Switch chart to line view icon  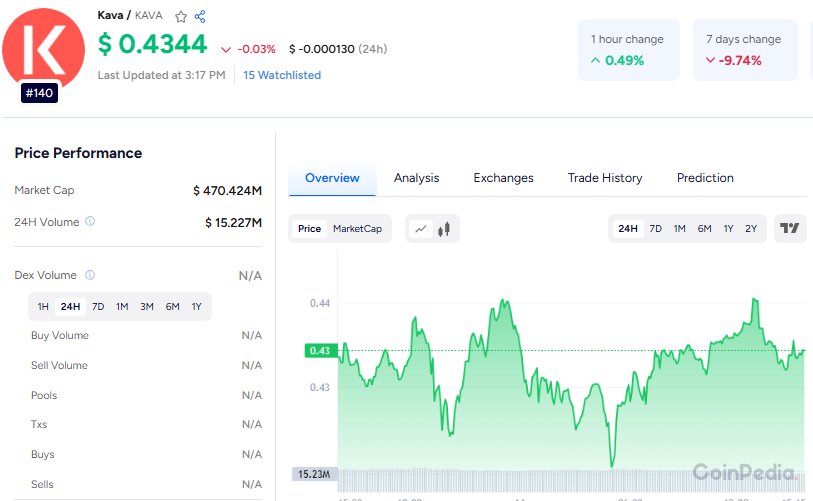(421, 229)
